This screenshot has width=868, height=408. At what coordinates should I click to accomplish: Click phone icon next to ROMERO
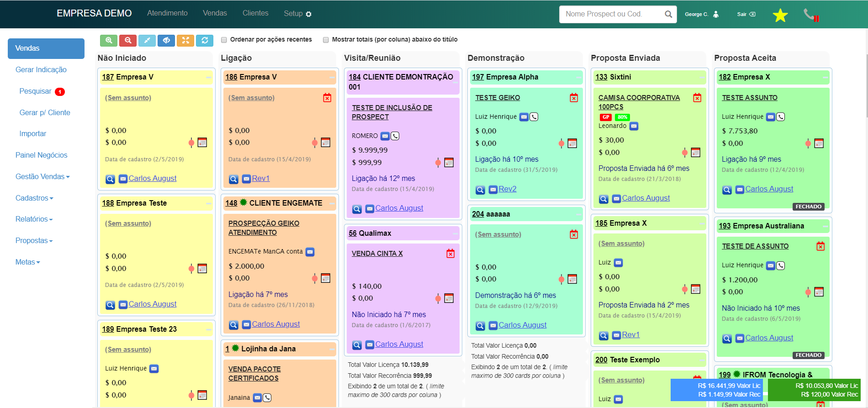[395, 136]
